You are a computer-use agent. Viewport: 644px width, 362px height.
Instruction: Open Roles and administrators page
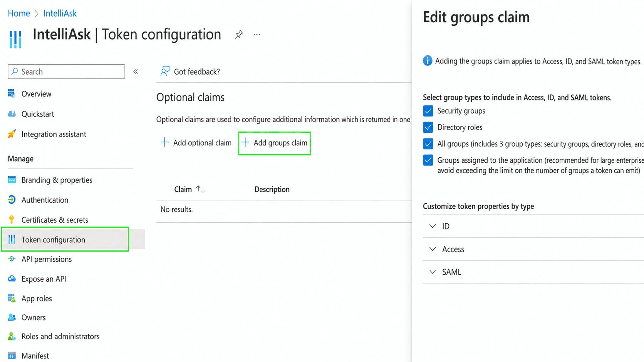click(60, 336)
